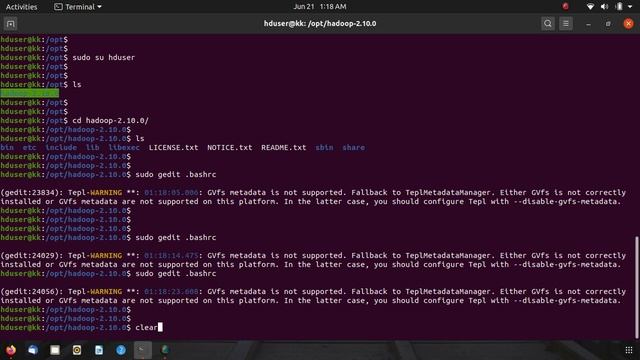Viewport: 640px width, 360px height.
Task: Open the green app icon beside Terminal
Action: [165, 350]
